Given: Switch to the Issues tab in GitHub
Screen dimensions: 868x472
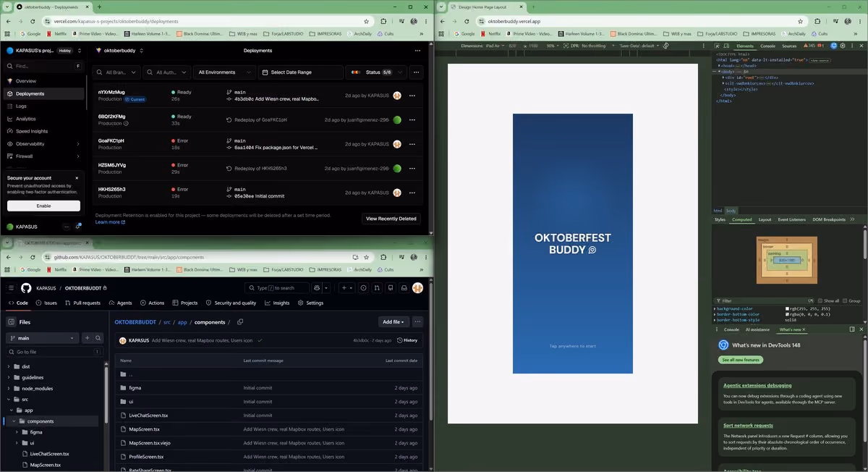Looking at the screenshot, I should coord(46,303).
